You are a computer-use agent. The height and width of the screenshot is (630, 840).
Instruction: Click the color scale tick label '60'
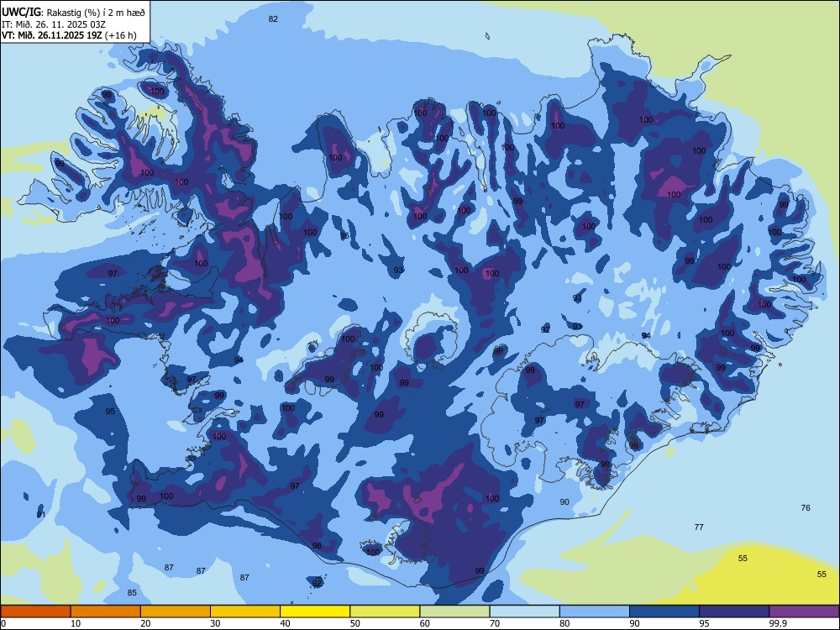[x=425, y=623]
